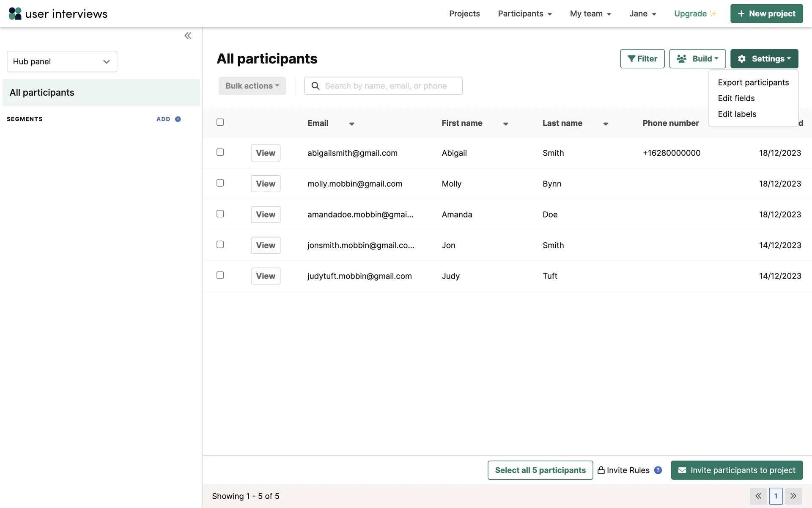This screenshot has height=508, width=812.
Task: Open the Hub panel dropdown
Action: pos(62,61)
